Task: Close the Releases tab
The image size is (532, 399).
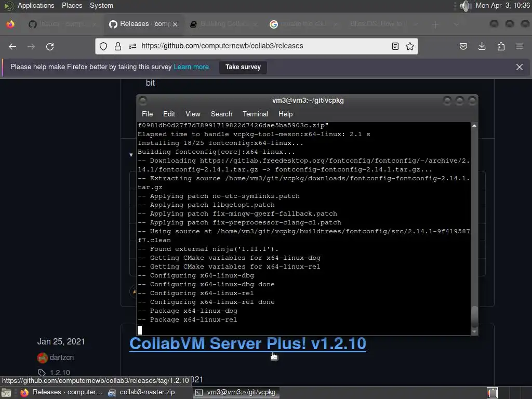Action: pos(175,24)
